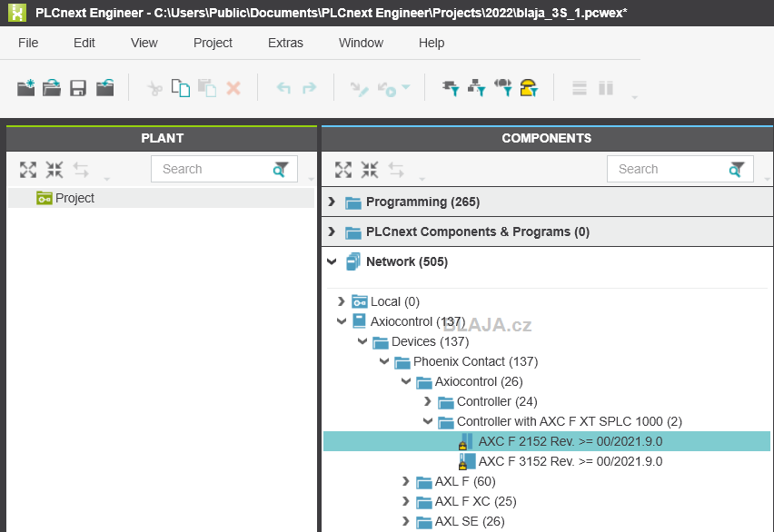Click the Phoenix Contact (137) folder label
Image resolution: width=774 pixels, height=532 pixels.
click(x=475, y=361)
